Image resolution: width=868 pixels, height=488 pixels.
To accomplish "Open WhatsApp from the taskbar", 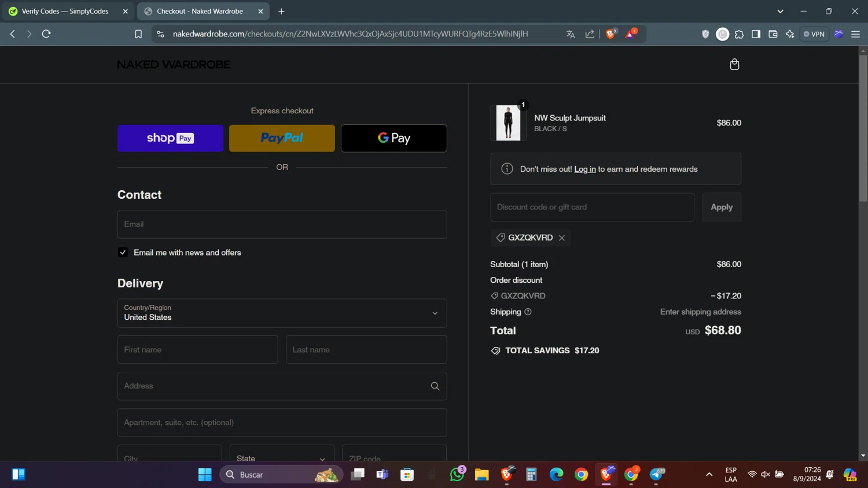I will pyautogui.click(x=457, y=475).
